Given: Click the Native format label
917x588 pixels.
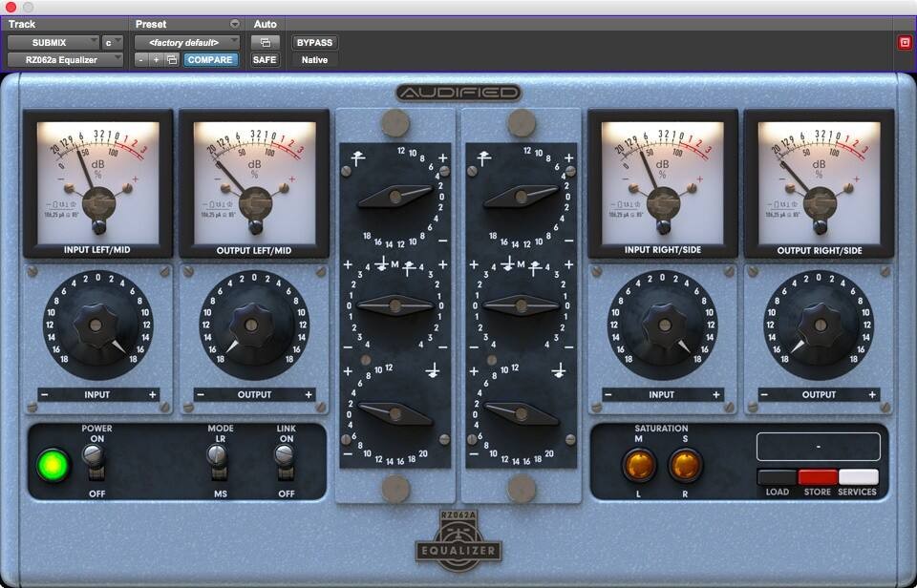Looking at the screenshot, I should [314, 59].
